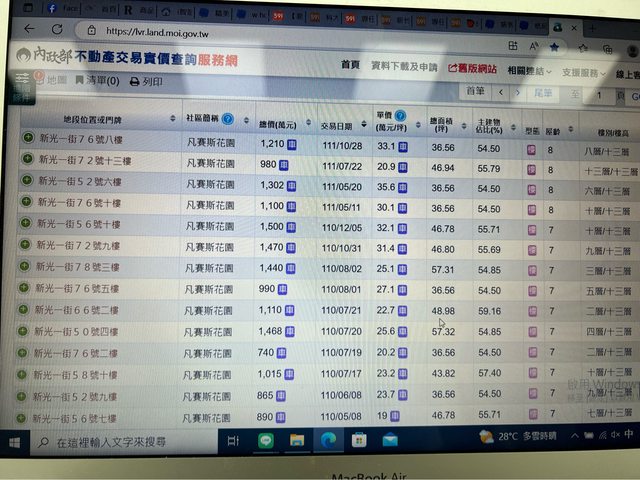This screenshot has width=640, height=480.
Task: Expand the 新光一街50號四樓 row
Action: point(27,330)
